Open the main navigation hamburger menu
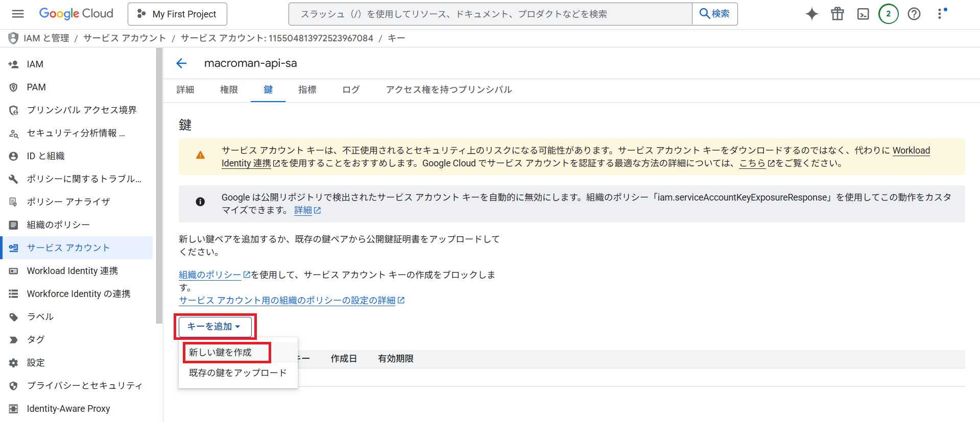 pyautogui.click(x=18, y=14)
